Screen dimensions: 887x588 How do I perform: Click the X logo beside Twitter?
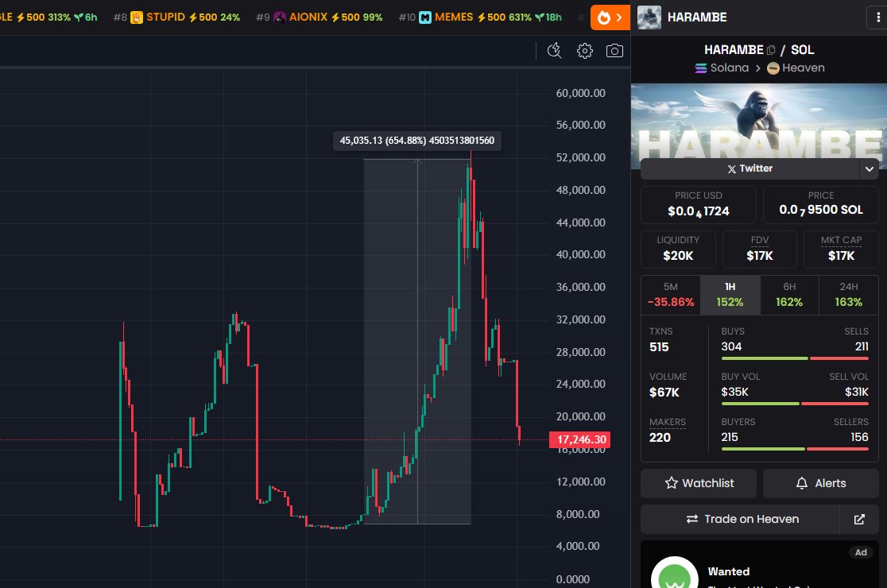[731, 169]
